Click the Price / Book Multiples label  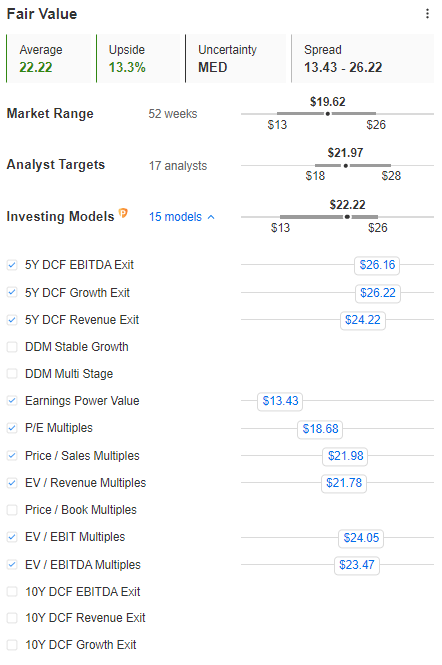coord(81,510)
